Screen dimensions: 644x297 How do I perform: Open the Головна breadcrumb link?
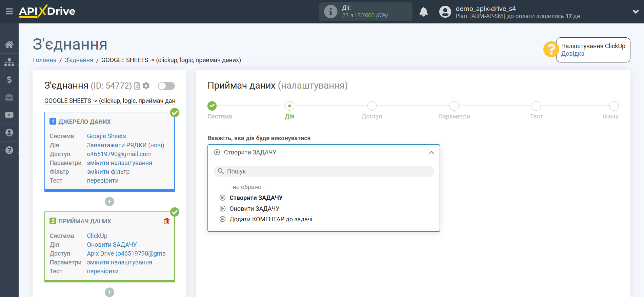[x=45, y=60]
